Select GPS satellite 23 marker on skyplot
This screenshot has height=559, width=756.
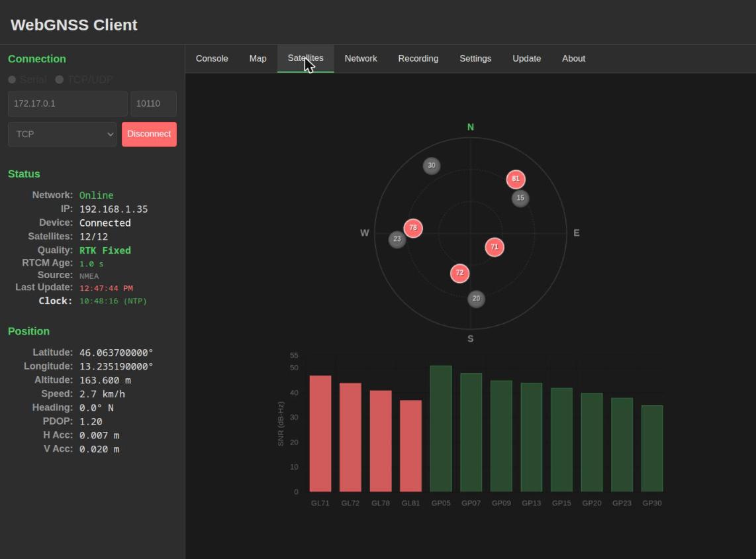point(397,239)
